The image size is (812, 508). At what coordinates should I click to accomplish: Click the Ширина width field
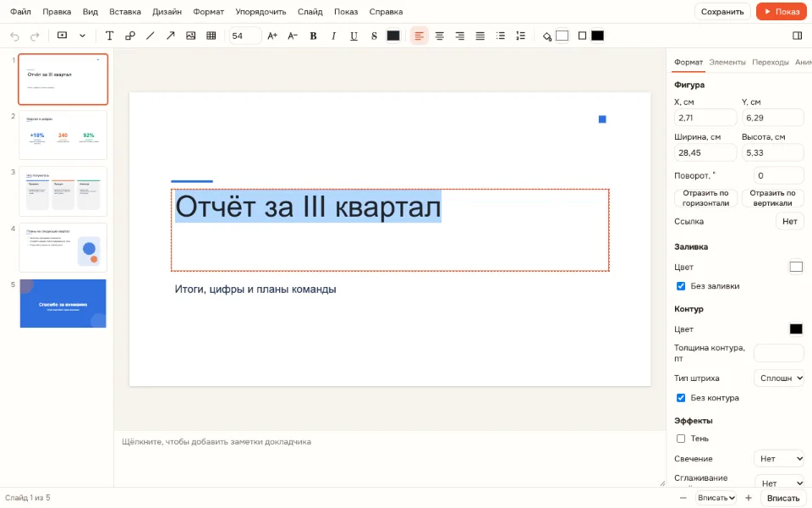705,153
